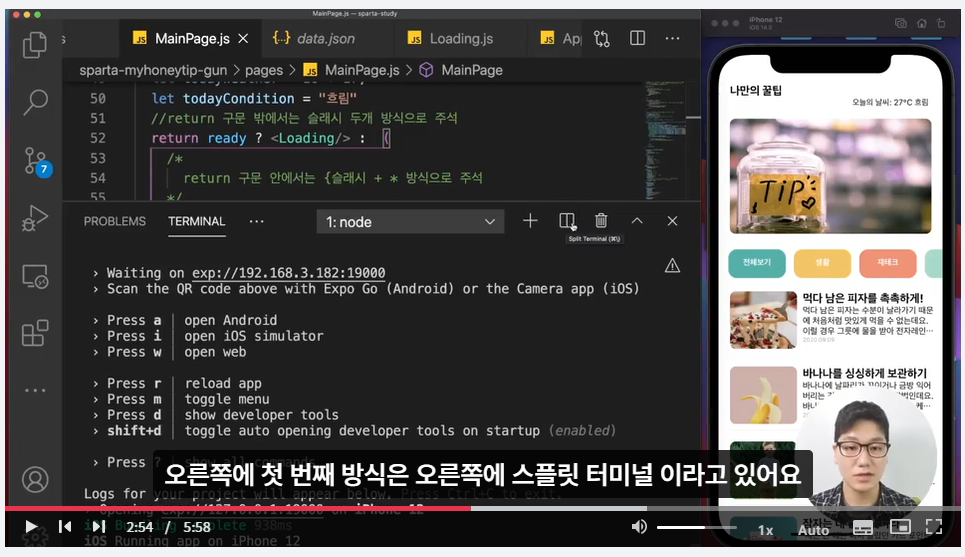This screenshot has height=557, width=965.
Task: Mute the video volume speaker icon
Action: pos(639,527)
